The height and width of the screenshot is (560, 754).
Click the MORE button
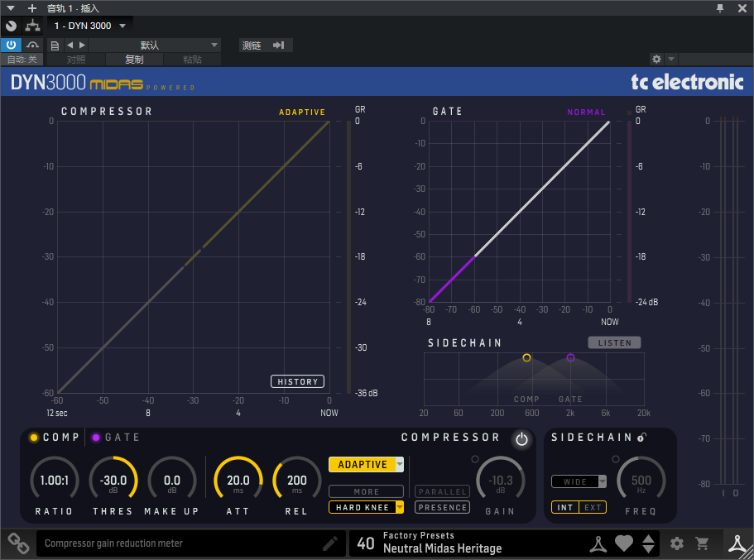[x=366, y=491]
